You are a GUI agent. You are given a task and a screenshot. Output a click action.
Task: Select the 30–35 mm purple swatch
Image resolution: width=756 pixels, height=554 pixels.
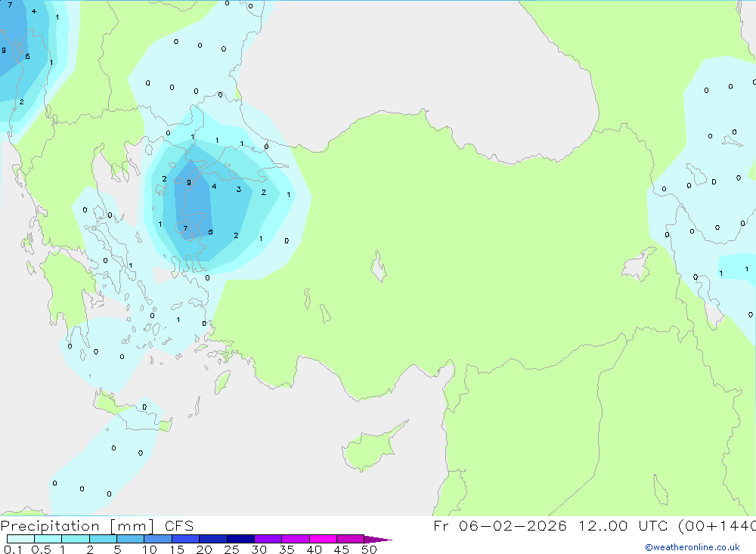click(268, 539)
